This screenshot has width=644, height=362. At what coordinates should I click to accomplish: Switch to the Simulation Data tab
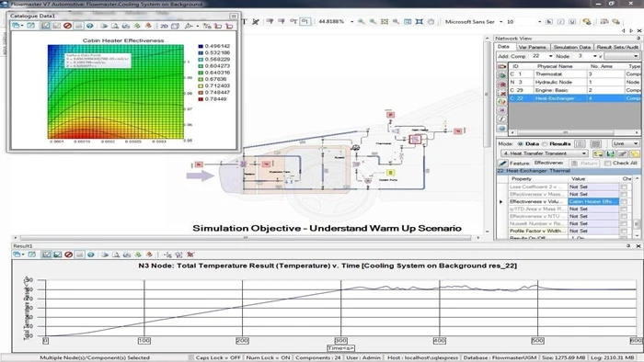click(x=571, y=47)
